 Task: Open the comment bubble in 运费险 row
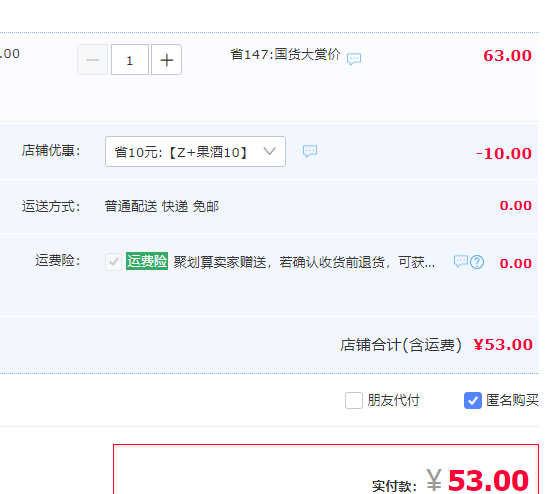(x=460, y=262)
